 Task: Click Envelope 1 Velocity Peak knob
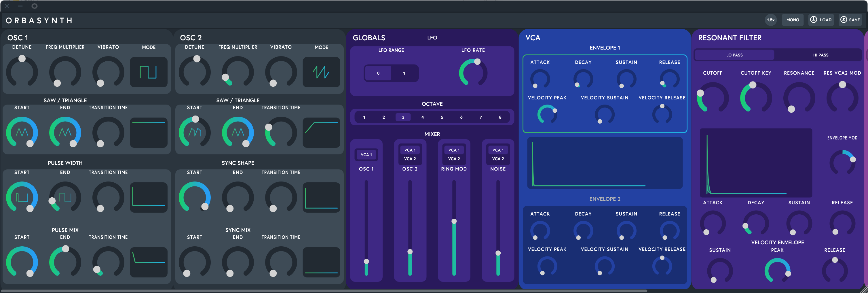[547, 114]
